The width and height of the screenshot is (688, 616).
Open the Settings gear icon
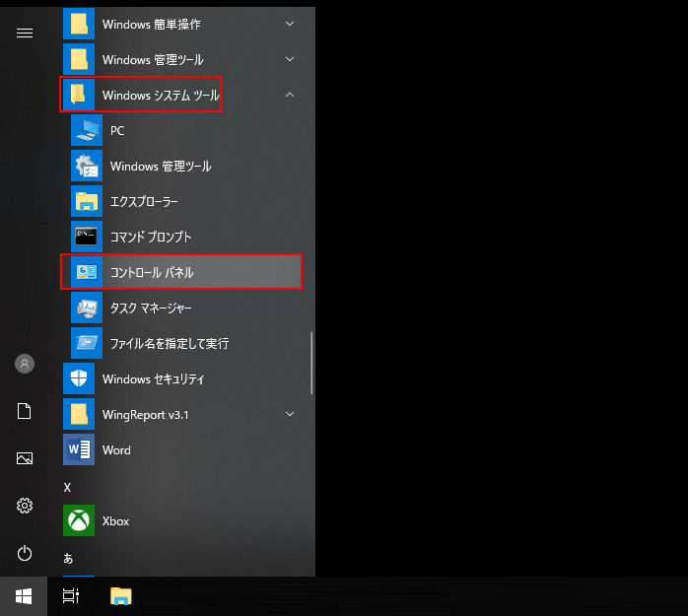[x=25, y=506]
